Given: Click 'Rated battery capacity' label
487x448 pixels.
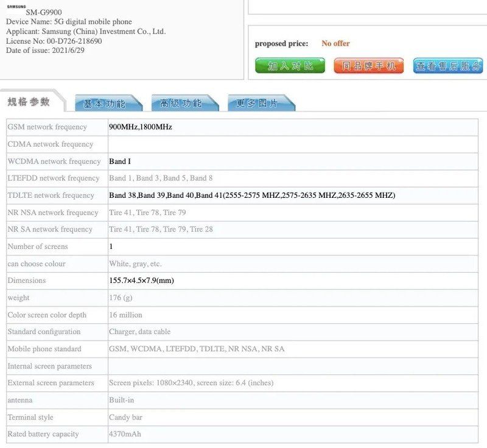Looking at the screenshot, I should [x=43, y=435].
